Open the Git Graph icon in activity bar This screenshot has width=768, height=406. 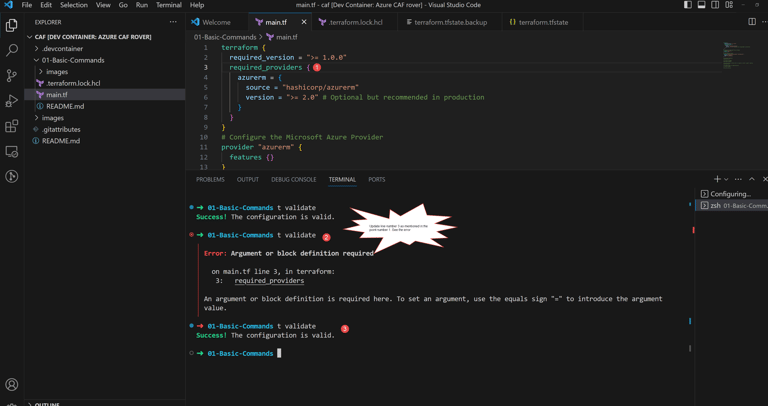[x=12, y=176]
